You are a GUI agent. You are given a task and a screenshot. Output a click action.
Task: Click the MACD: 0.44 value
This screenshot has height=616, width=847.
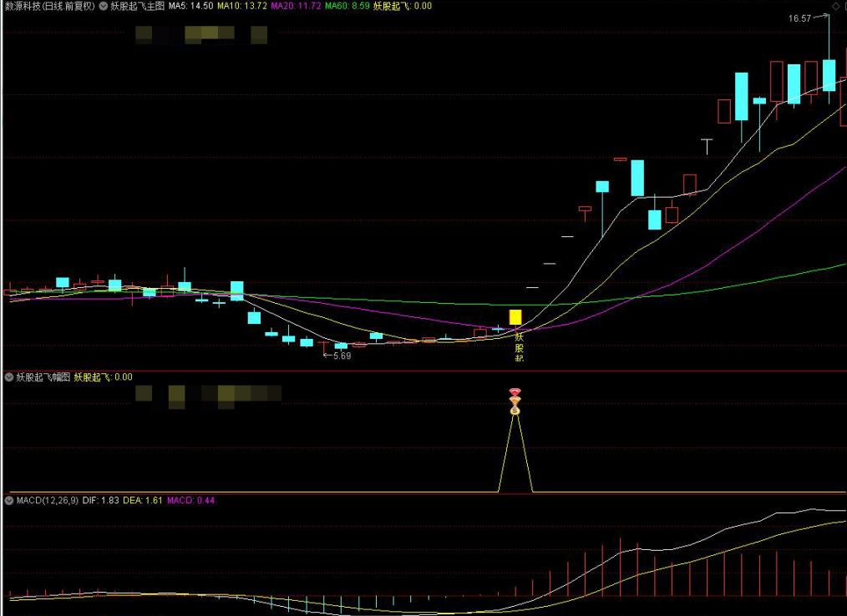pos(190,501)
